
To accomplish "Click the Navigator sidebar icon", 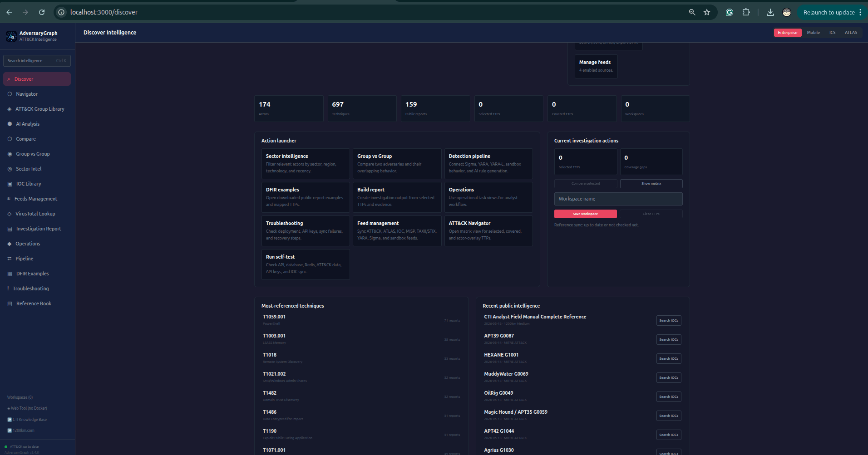I will 10,94.
